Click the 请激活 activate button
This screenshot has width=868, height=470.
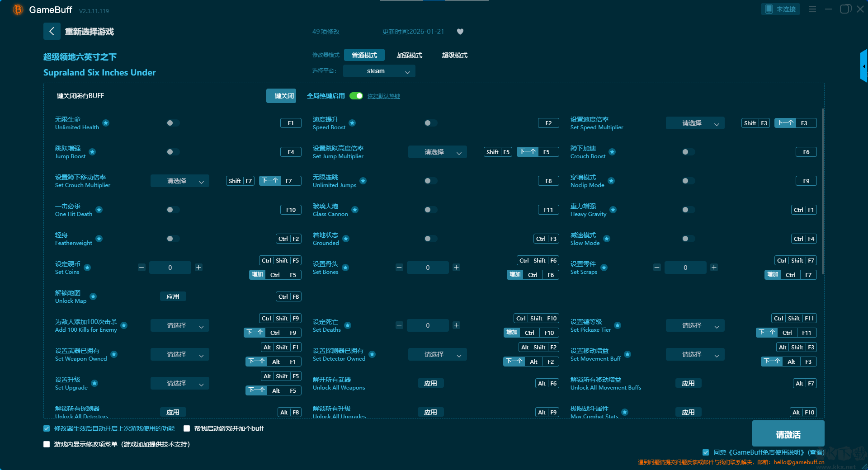tap(788, 434)
